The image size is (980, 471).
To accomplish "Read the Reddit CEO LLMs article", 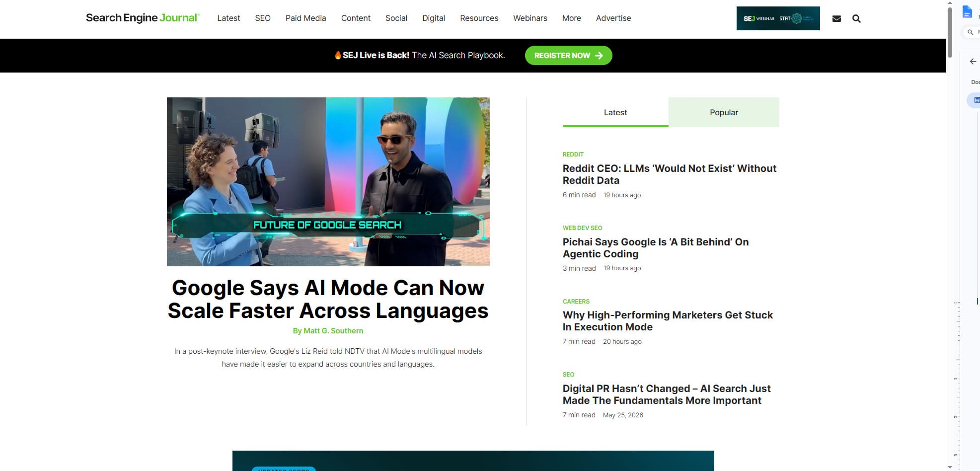I will pos(670,174).
